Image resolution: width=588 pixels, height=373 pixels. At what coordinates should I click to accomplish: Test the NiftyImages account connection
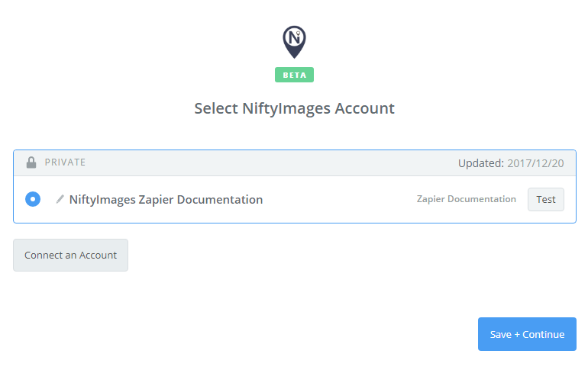point(546,200)
